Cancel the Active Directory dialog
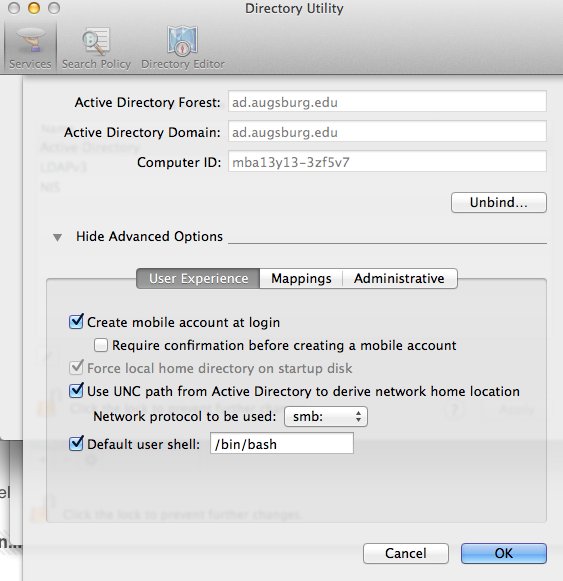 pyautogui.click(x=406, y=553)
